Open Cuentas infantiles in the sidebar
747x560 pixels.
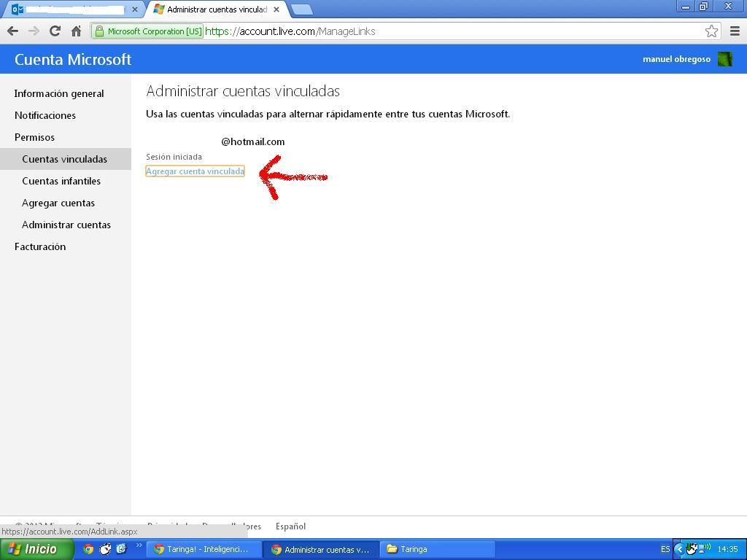[61, 181]
